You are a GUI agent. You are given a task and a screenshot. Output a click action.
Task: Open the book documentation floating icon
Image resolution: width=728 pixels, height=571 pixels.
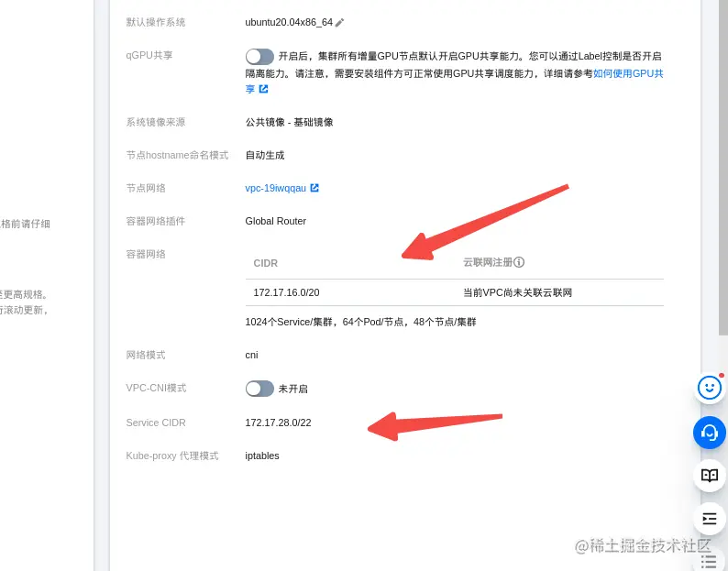(x=710, y=475)
